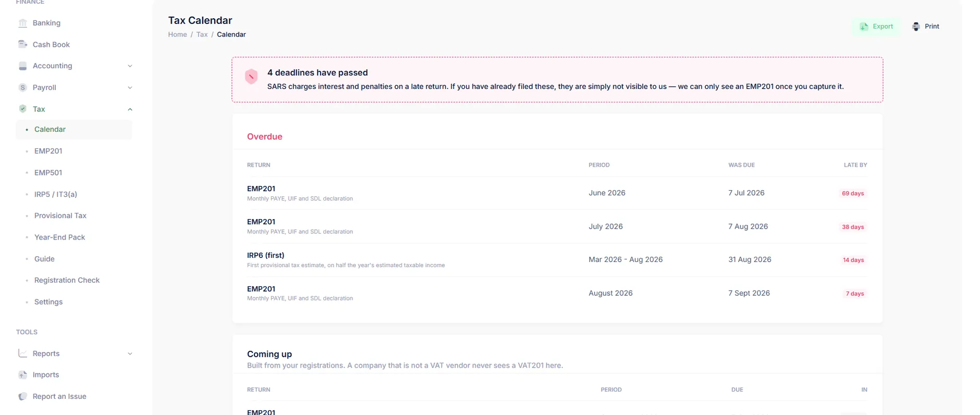
Task: Click the 7 days late badge
Action: tap(855, 294)
